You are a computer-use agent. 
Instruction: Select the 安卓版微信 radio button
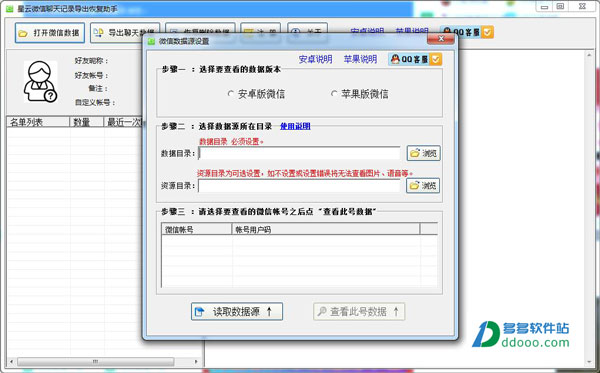pyautogui.click(x=256, y=94)
